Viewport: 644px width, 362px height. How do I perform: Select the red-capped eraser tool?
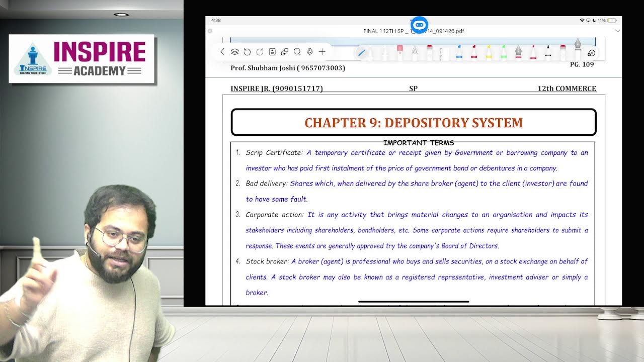pos(430,52)
